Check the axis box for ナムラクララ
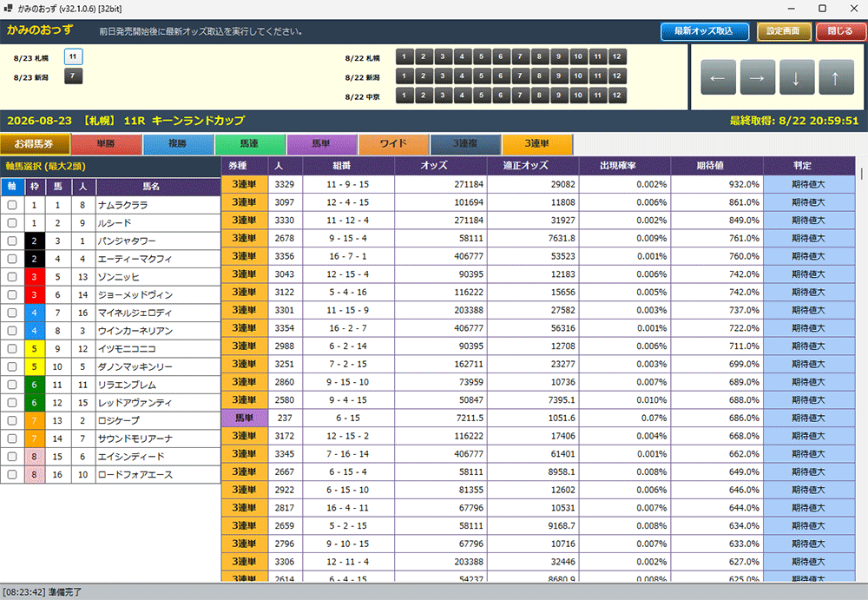Viewport: 868px width, 600px height. [12, 205]
